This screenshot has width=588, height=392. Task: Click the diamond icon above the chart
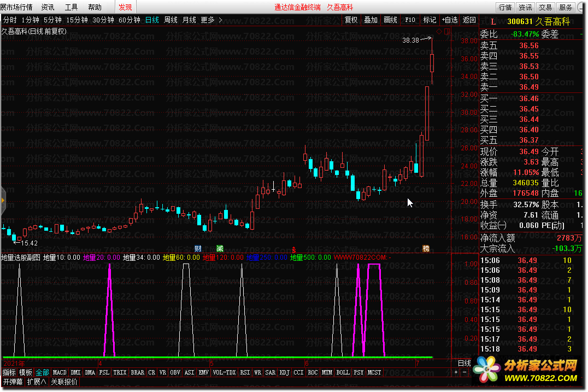click(x=439, y=31)
